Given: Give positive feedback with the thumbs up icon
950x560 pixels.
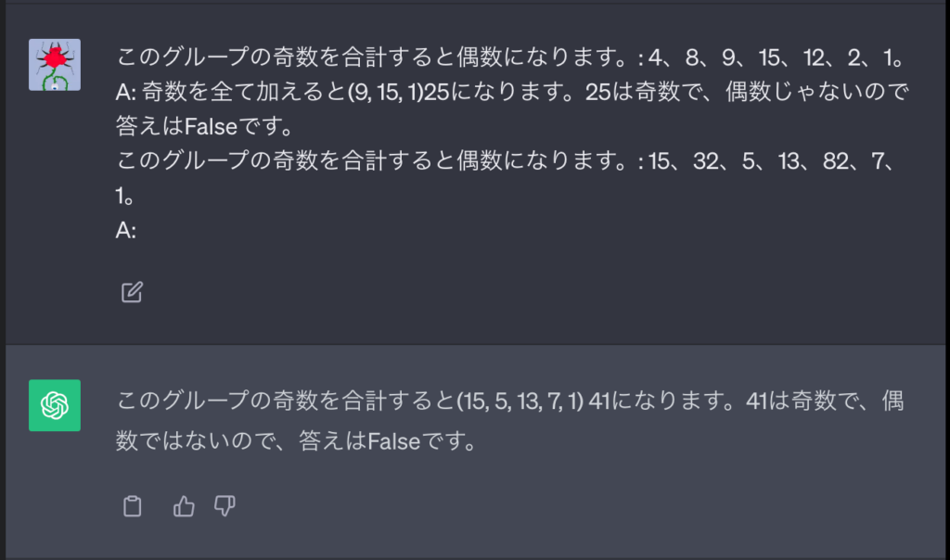Looking at the screenshot, I should tap(182, 506).
